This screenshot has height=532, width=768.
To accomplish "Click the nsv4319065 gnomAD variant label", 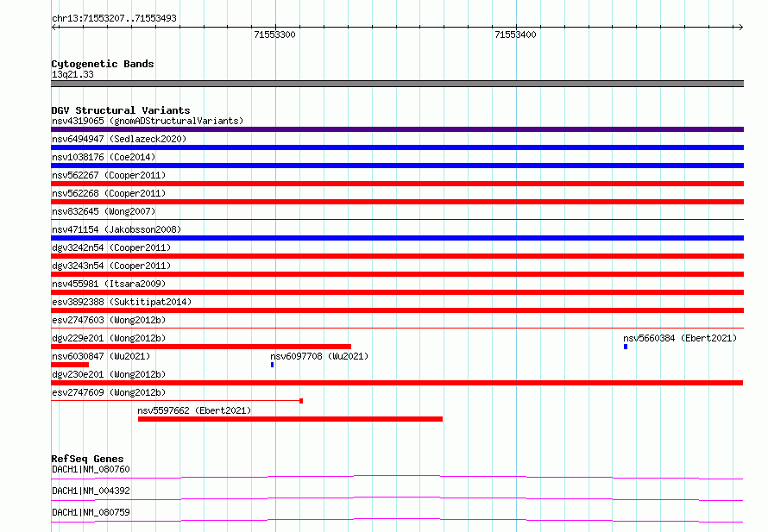I will [148, 121].
